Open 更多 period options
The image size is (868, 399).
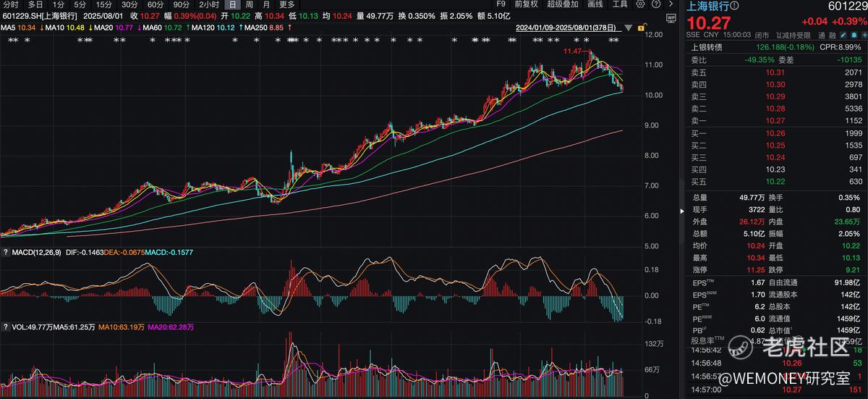tap(287, 4)
